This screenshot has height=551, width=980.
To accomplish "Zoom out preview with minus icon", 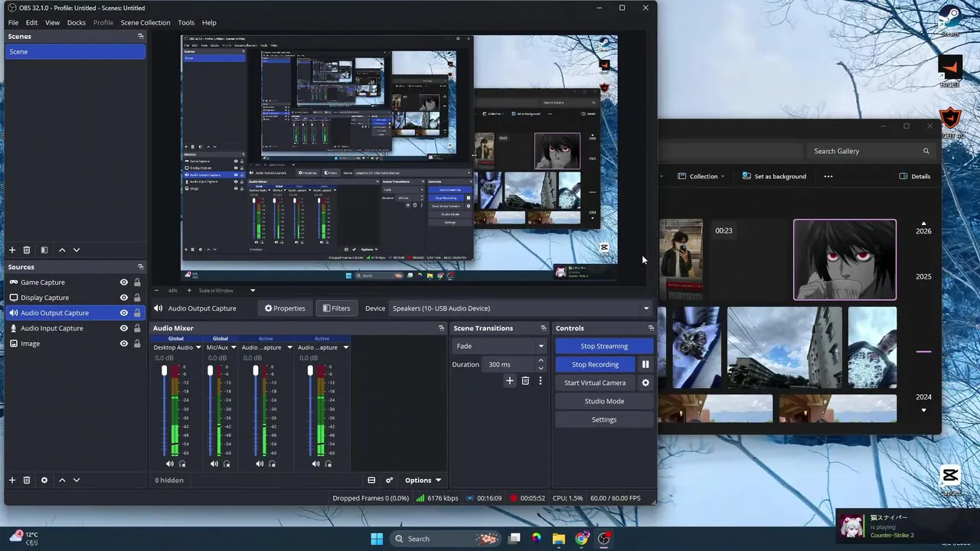I will (x=157, y=291).
